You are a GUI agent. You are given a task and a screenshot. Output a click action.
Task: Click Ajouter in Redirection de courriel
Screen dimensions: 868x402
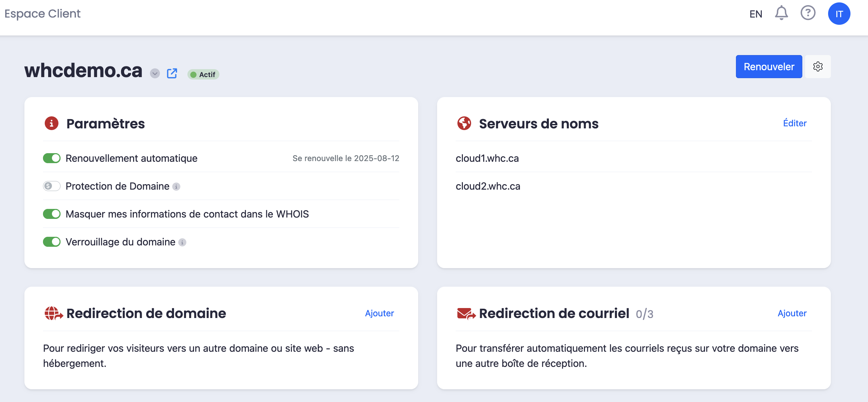click(x=792, y=313)
